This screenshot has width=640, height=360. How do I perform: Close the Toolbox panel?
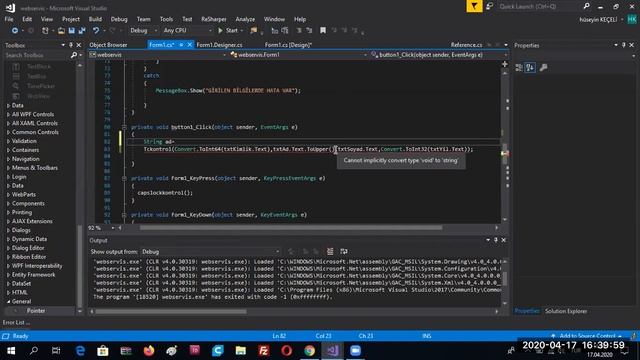(79, 45)
